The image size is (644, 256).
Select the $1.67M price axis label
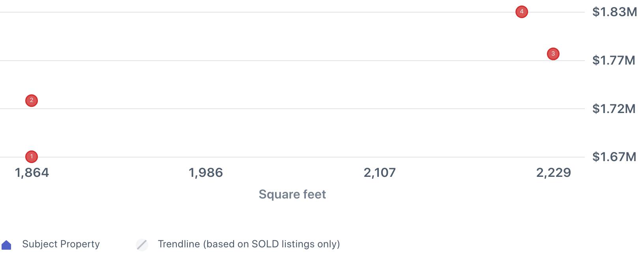(614, 157)
